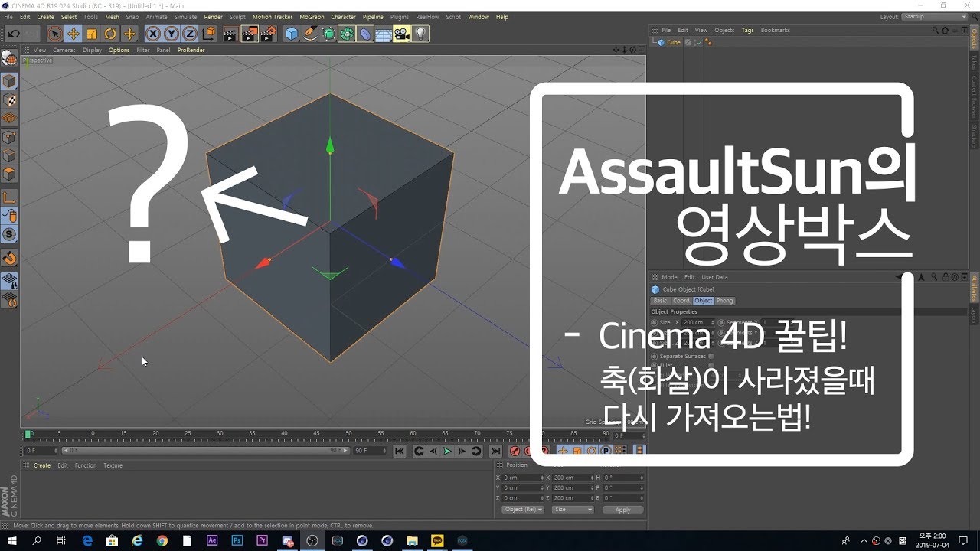The image size is (980, 551).
Task: Toggle the Separate Surfaces checkbox
Action: pyautogui.click(x=711, y=356)
